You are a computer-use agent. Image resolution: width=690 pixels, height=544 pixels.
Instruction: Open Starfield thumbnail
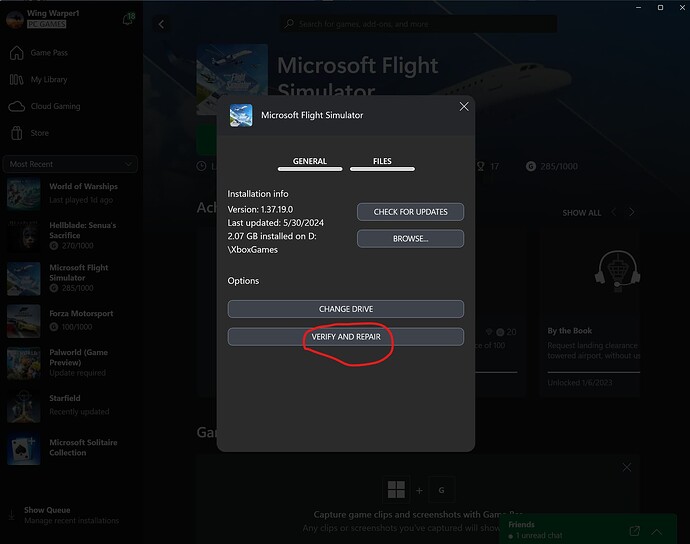click(x=24, y=406)
